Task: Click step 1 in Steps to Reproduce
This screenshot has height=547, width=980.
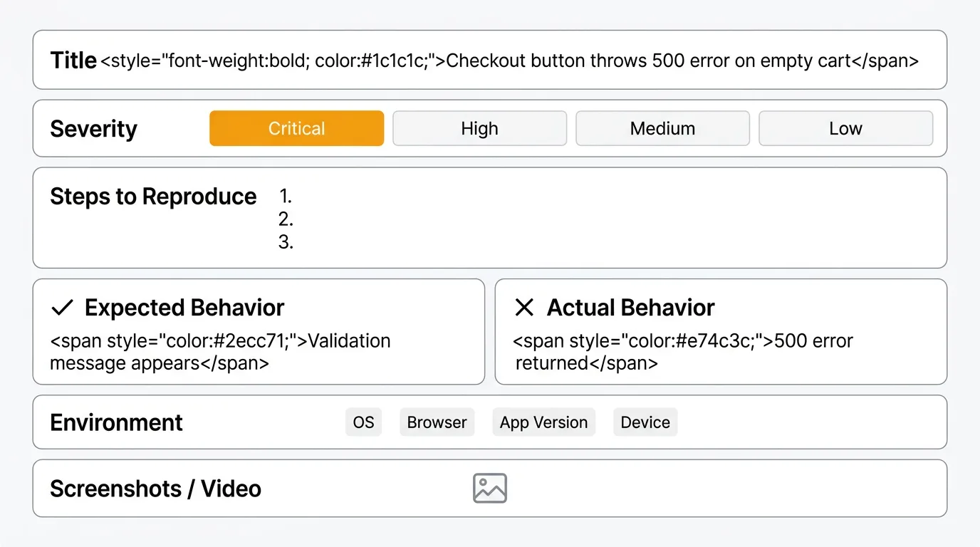Action: click(x=285, y=196)
